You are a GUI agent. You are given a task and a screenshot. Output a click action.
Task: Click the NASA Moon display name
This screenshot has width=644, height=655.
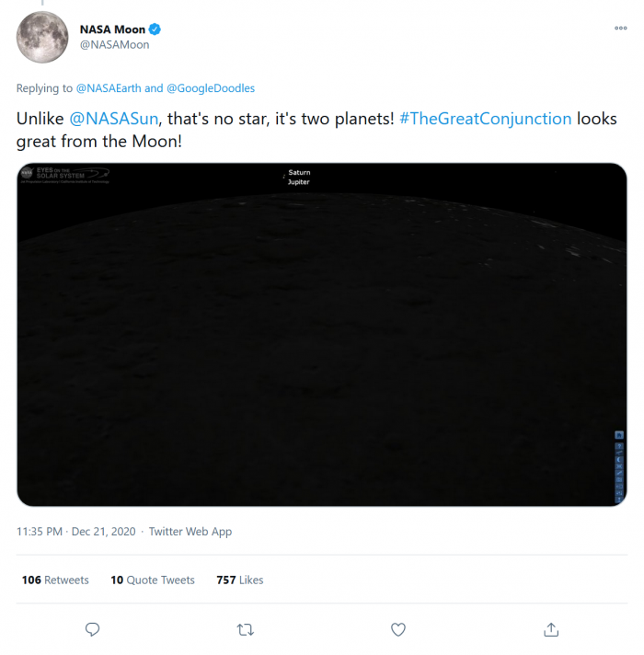coord(112,29)
